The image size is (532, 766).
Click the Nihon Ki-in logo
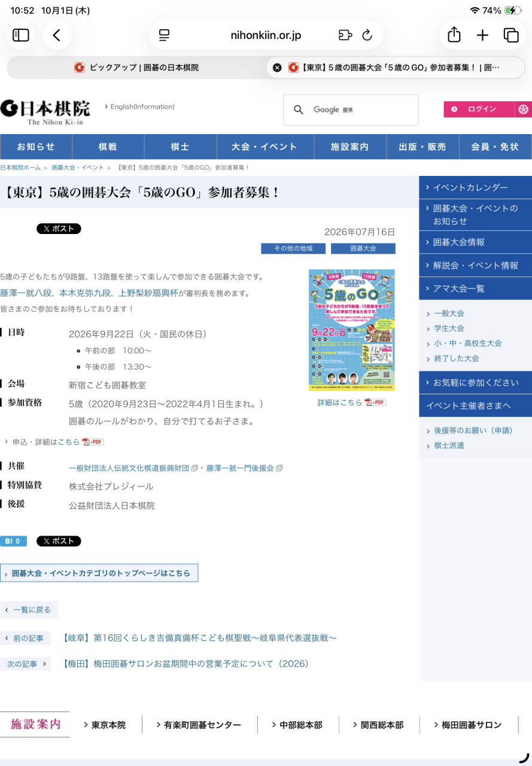coord(45,112)
